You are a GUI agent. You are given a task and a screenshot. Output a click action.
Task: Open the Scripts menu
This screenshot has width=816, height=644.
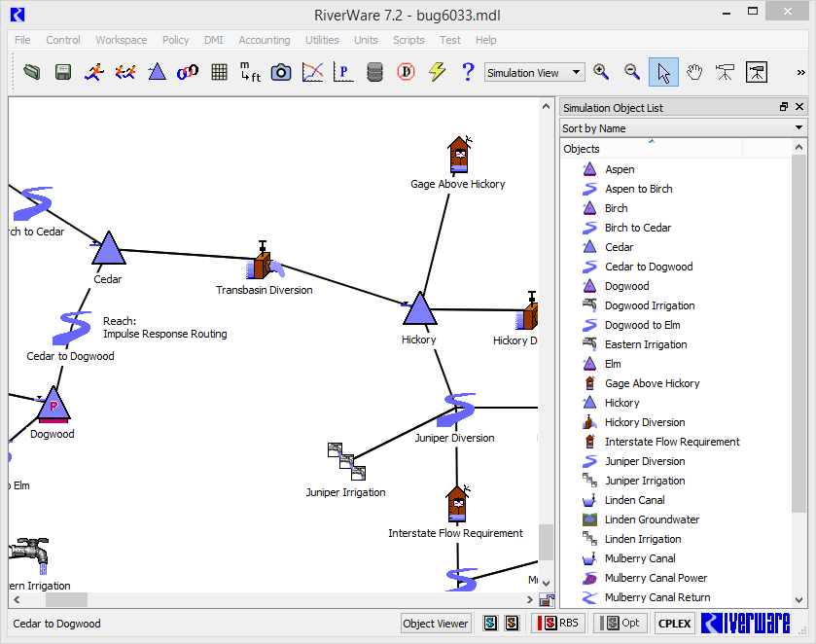pos(408,40)
